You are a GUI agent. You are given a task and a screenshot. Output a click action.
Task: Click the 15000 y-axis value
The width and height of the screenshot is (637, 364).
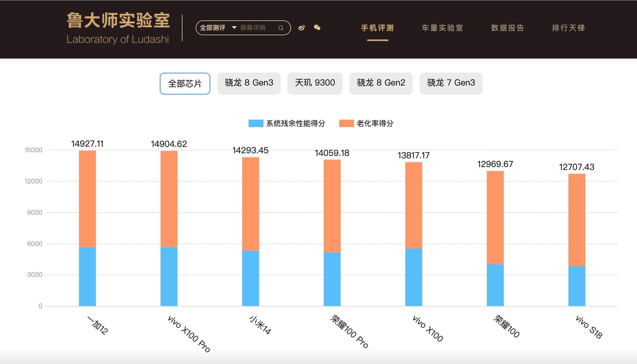point(33,150)
